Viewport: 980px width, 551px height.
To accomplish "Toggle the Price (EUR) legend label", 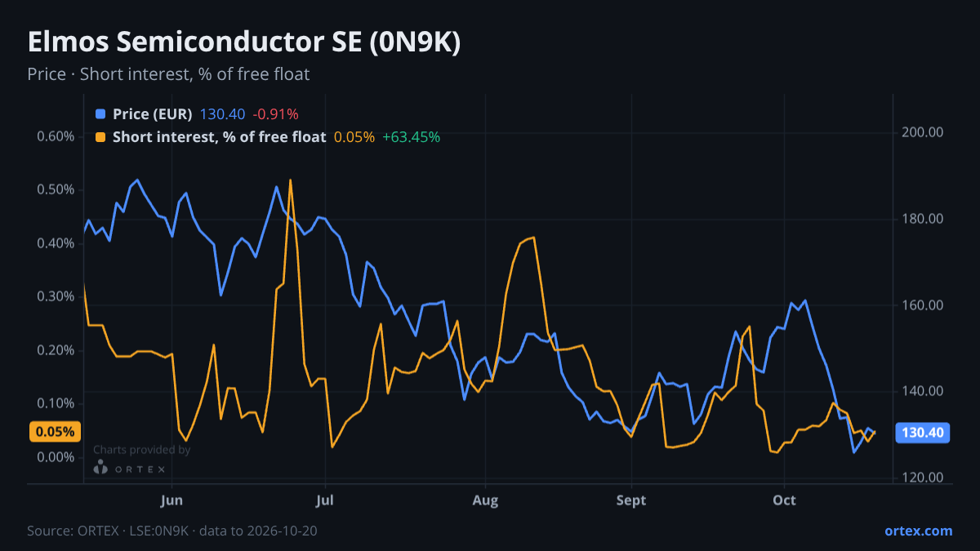I will coord(152,114).
